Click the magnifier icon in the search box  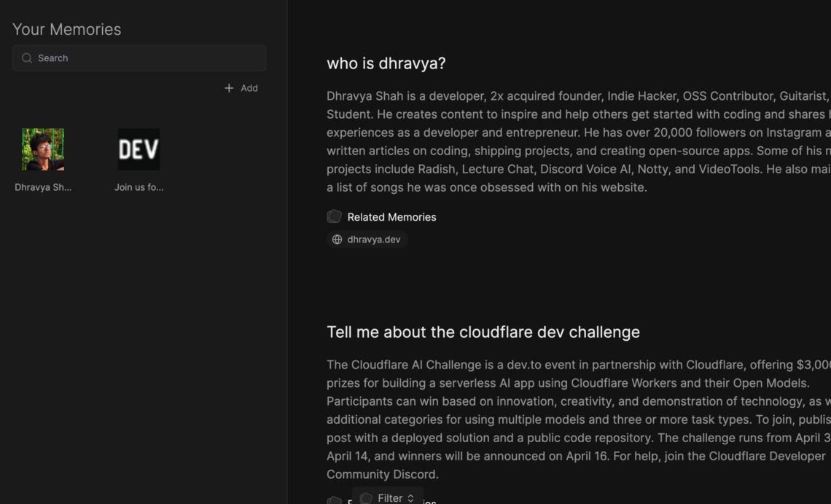(x=27, y=58)
